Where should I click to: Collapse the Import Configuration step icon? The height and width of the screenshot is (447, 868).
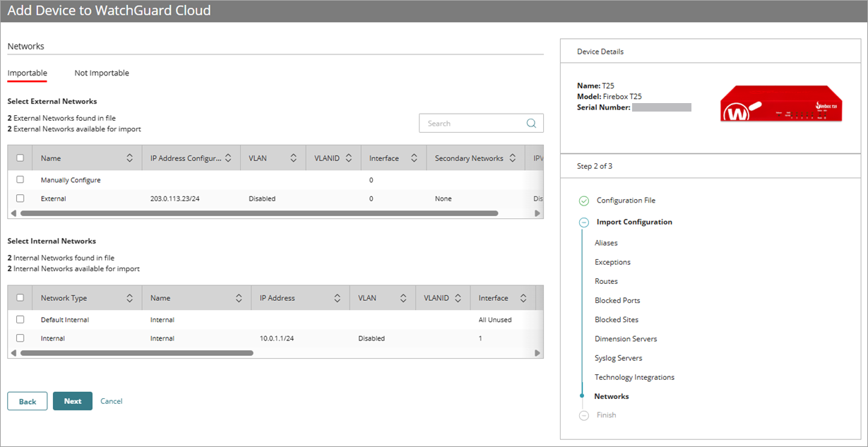pyautogui.click(x=584, y=222)
